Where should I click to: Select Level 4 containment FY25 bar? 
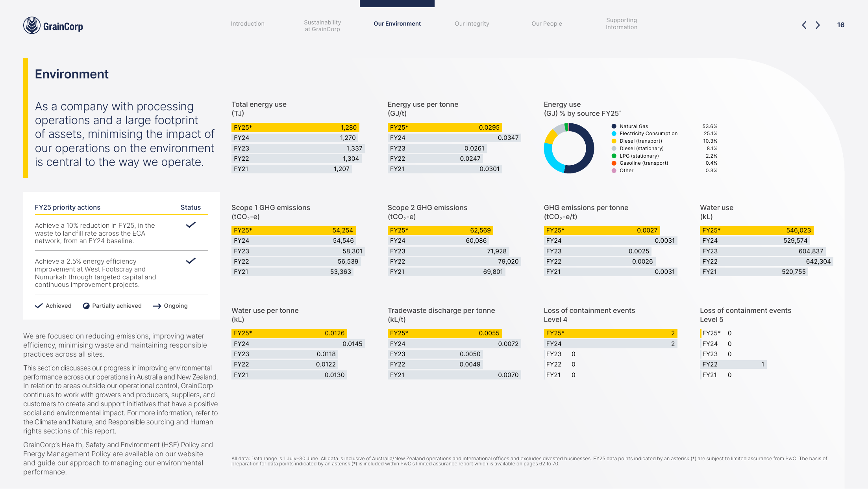pos(611,333)
